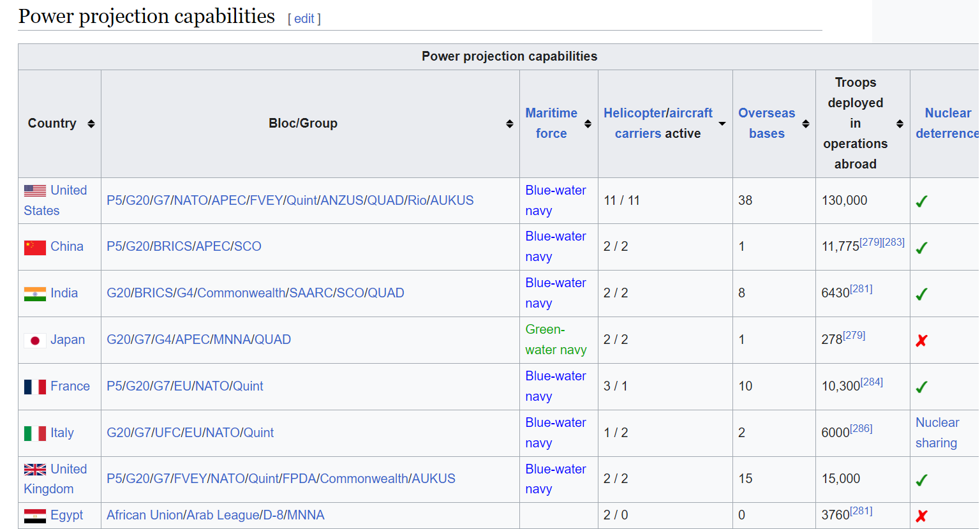Open citation 283 in China row
The height and width of the screenshot is (529, 980).
tap(893, 242)
